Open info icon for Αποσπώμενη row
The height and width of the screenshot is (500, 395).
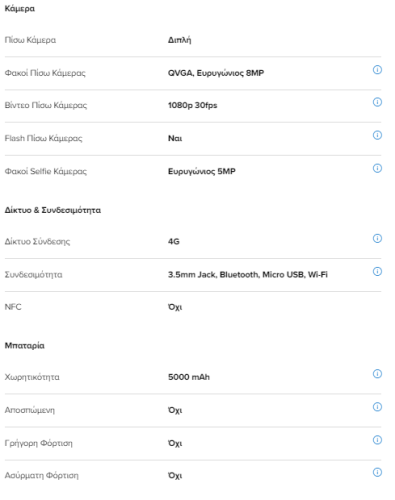377,407
